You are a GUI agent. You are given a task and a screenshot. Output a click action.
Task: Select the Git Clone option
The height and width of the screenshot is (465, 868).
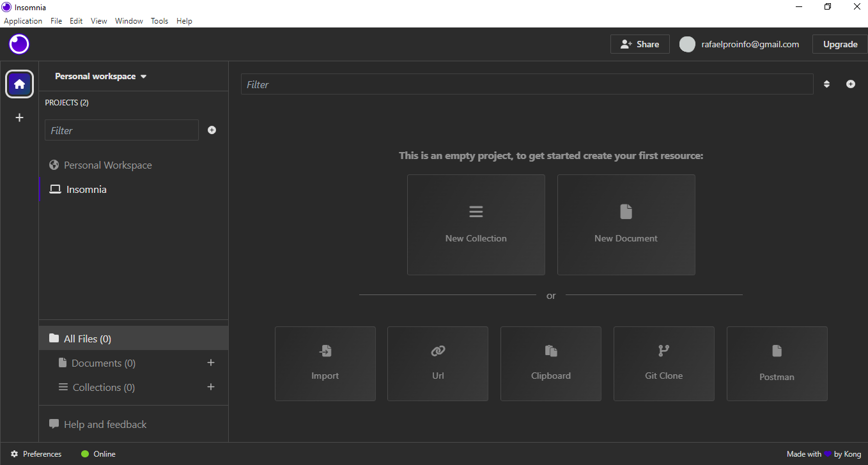tap(664, 364)
